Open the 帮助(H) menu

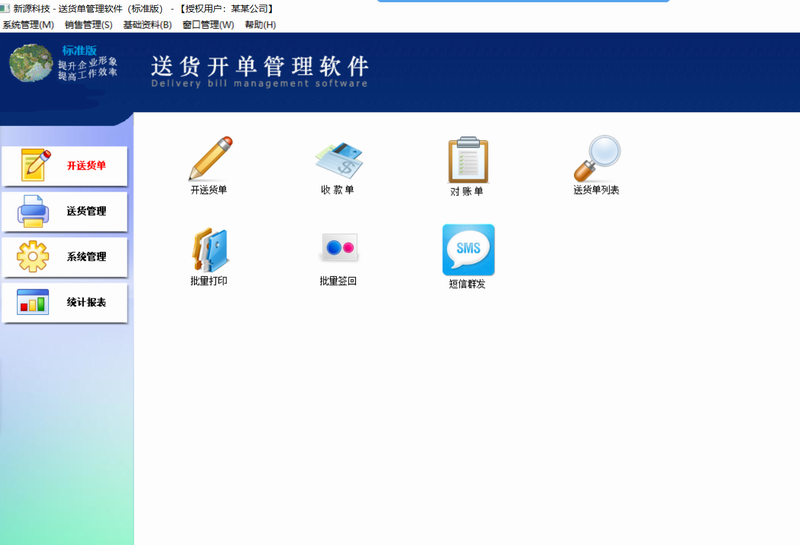click(260, 25)
